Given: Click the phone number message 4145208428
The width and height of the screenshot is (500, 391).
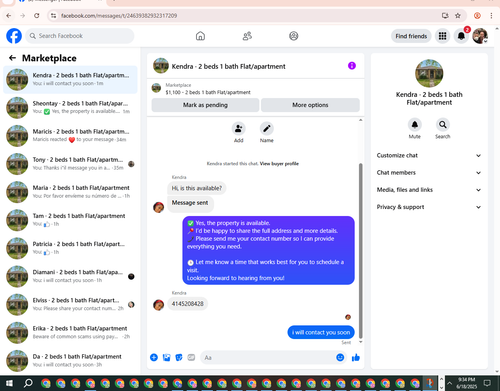Looking at the screenshot, I should coord(187,304).
